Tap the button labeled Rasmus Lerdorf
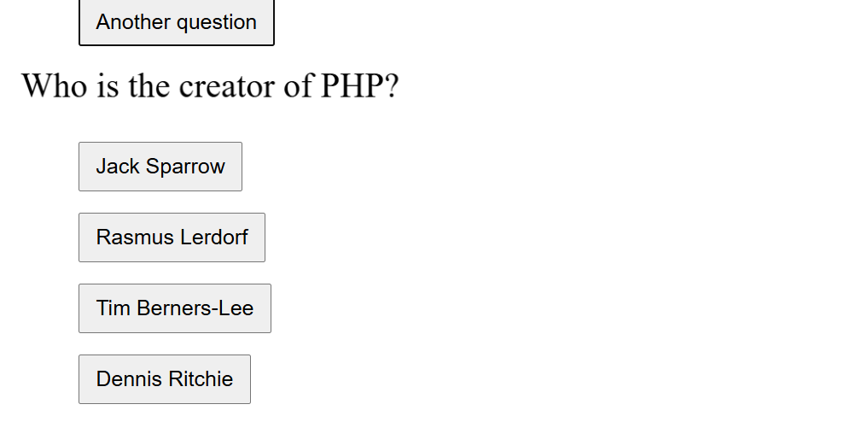 [172, 237]
